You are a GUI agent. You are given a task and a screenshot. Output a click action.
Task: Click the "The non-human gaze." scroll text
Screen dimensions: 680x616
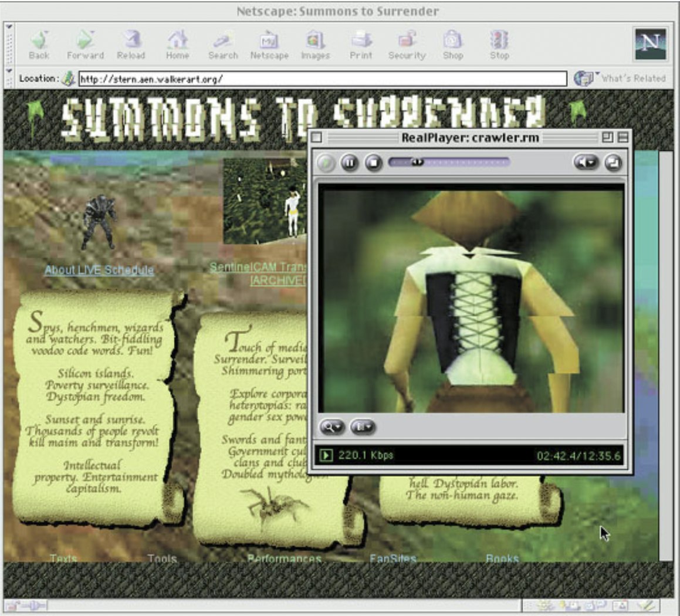click(x=462, y=496)
